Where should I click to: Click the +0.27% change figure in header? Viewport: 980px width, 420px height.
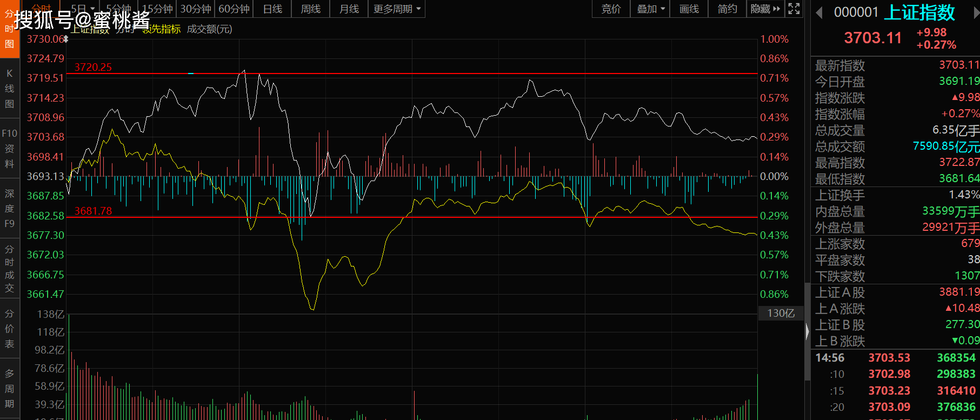coord(936,45)
